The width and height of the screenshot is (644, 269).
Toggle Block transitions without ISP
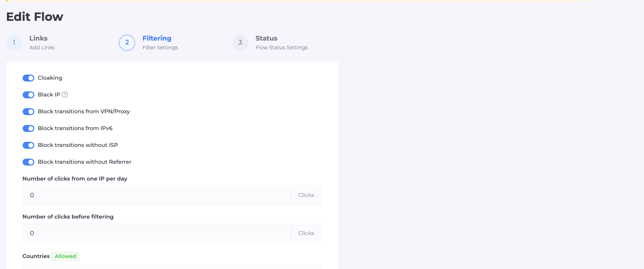[x=28, y=145]
